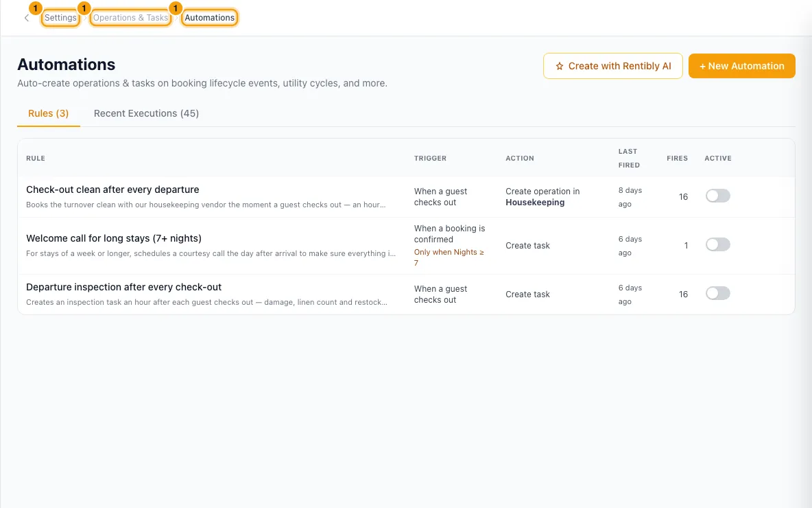Click the ACTIVE column header
The height and width of the screenshot is (508, 812).
click(x=718, y=158)
